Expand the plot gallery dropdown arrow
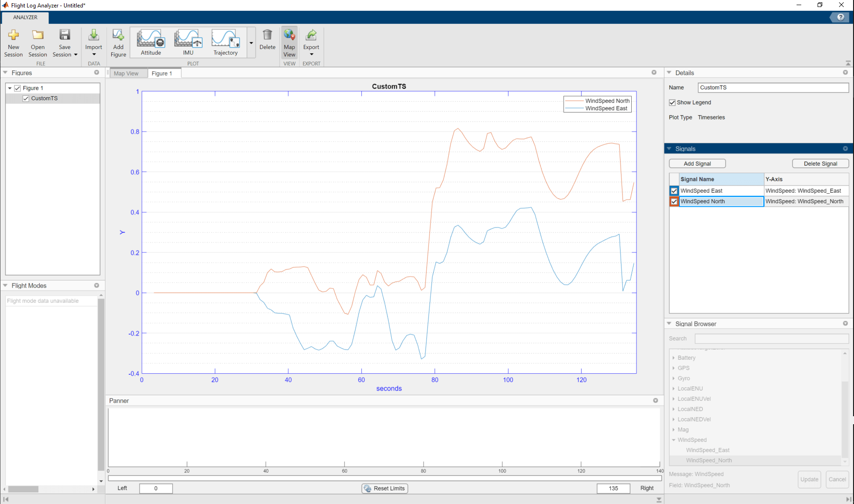 click(x=251, y=42)
